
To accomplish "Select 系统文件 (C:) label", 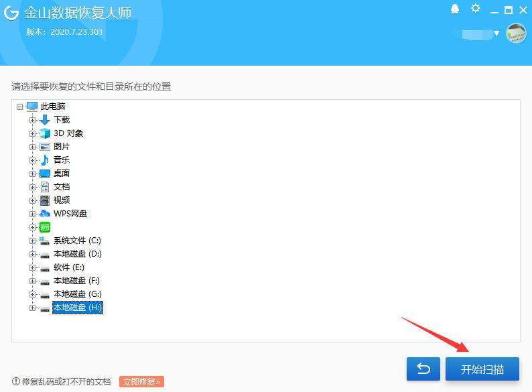I will click(x=77, y=241).
